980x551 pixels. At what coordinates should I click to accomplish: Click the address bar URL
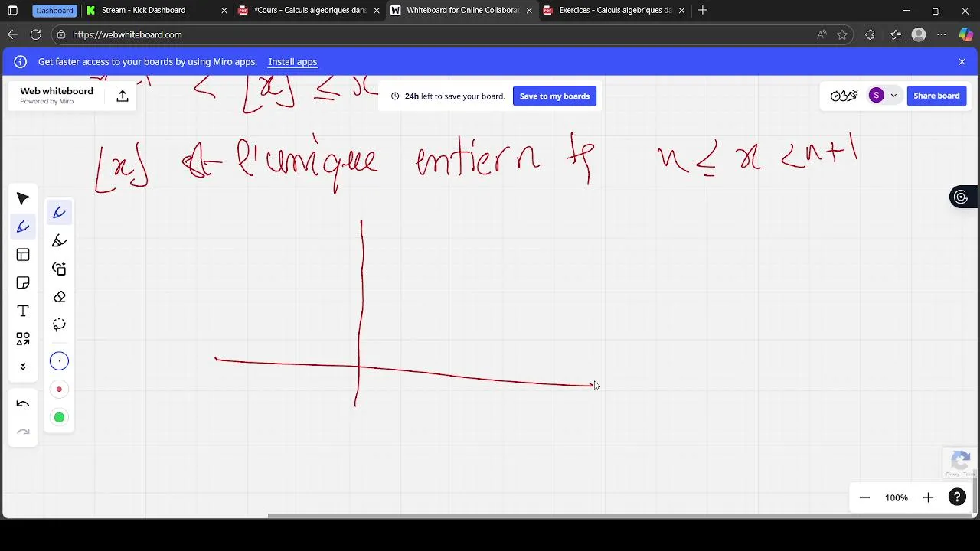[127, 34]
